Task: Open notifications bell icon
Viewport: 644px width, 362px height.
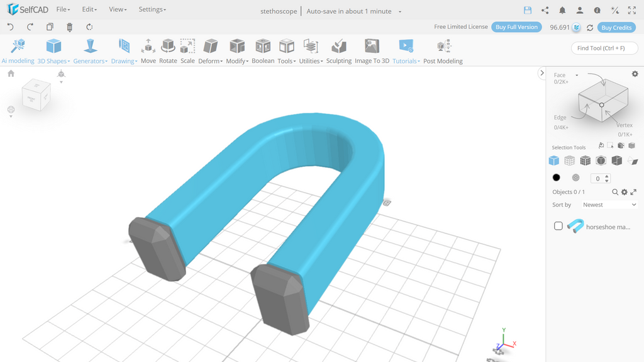Action: tap(562, 10)
